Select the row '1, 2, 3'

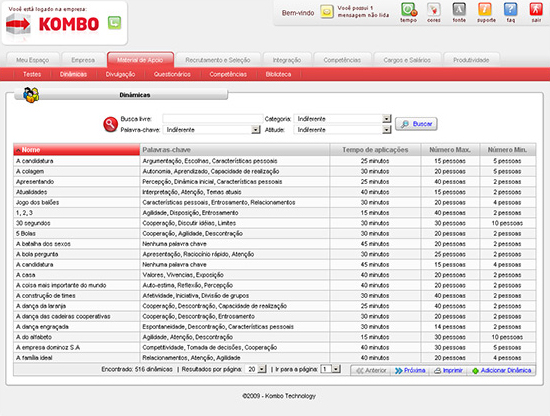(275, 213)
